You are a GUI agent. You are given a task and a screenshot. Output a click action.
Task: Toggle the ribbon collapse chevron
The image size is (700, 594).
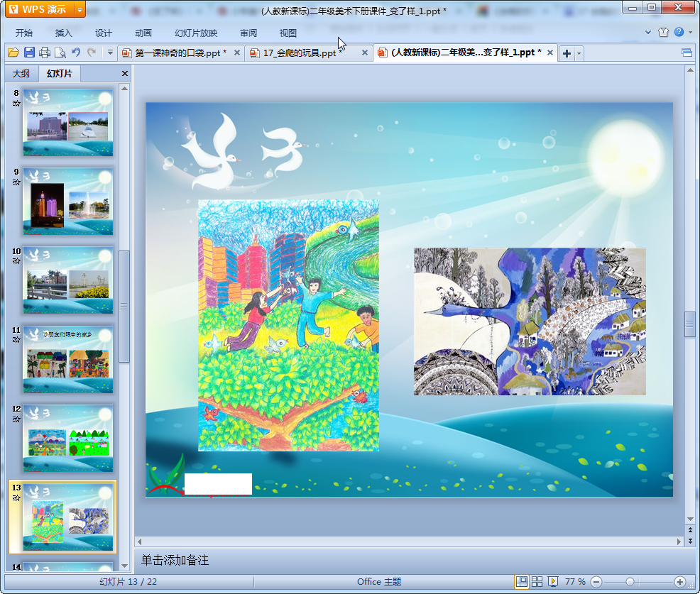click(648, 32)
